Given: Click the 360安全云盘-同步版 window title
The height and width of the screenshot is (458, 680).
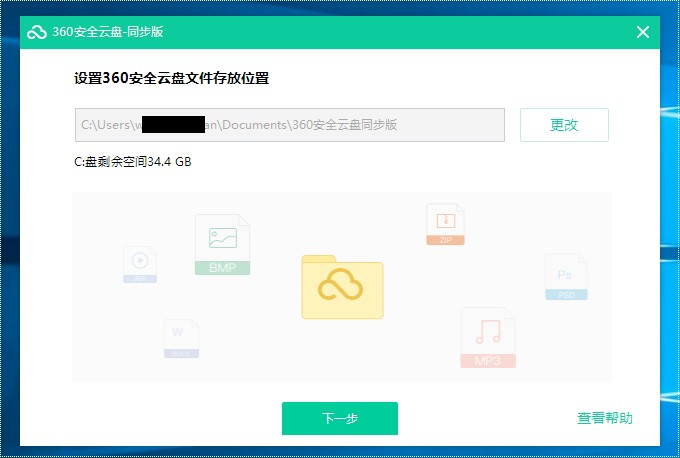Looking at the screenshot, I should [x=108, y=32].
